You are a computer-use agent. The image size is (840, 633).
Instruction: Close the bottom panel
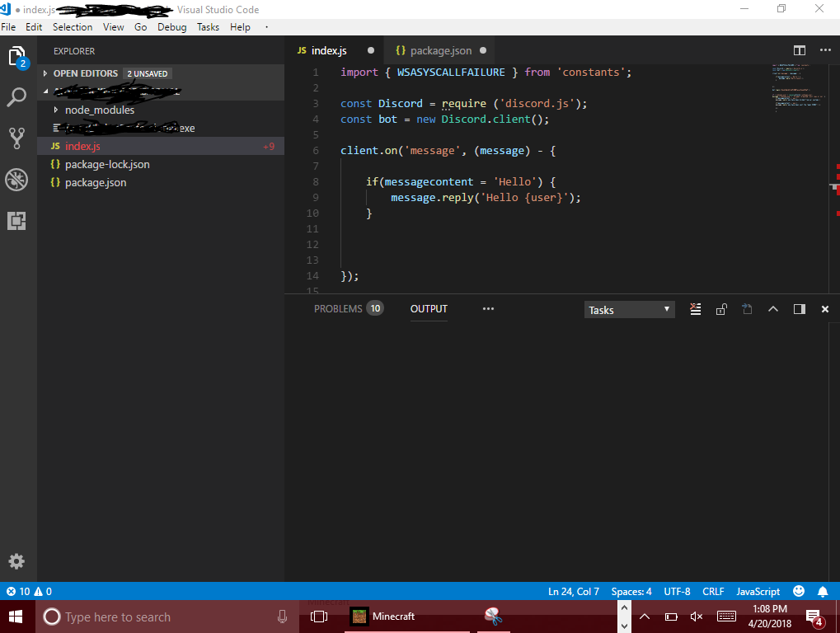[825, 309]
